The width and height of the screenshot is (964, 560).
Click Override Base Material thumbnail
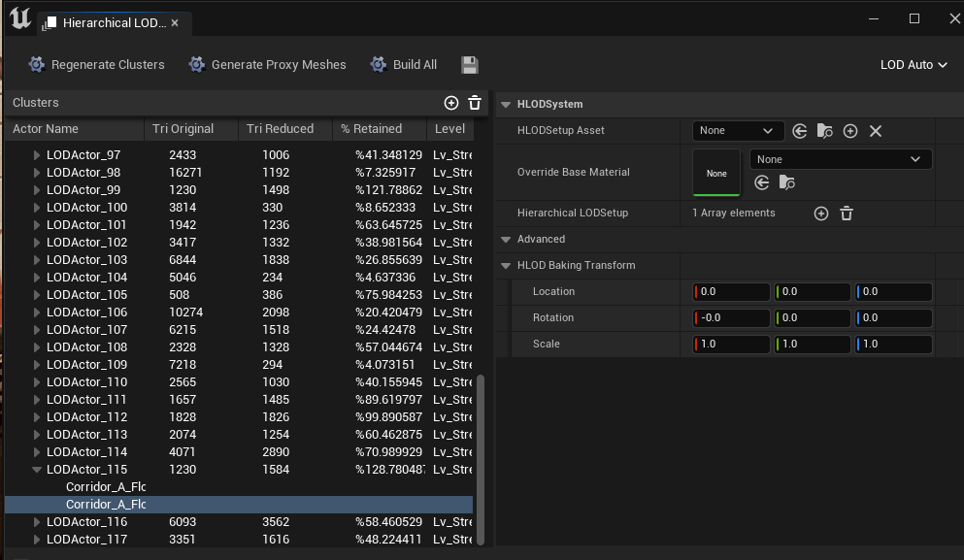716,173
